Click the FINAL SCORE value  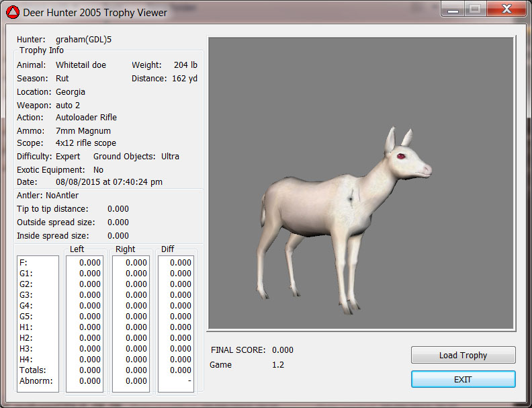click(x=282, y=350)
